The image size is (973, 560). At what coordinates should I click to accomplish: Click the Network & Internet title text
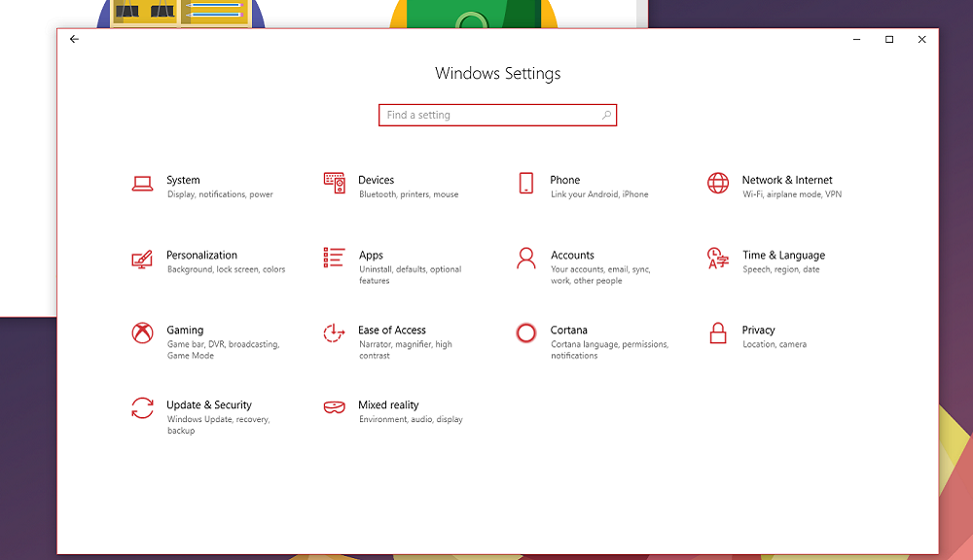(786, 180)
